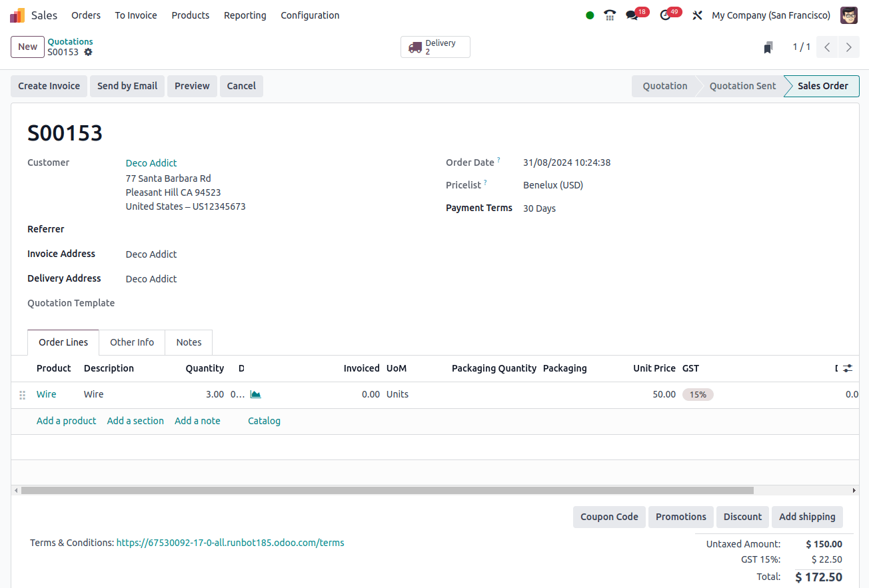
Task: Click the New button
Action: coord(27,47)
